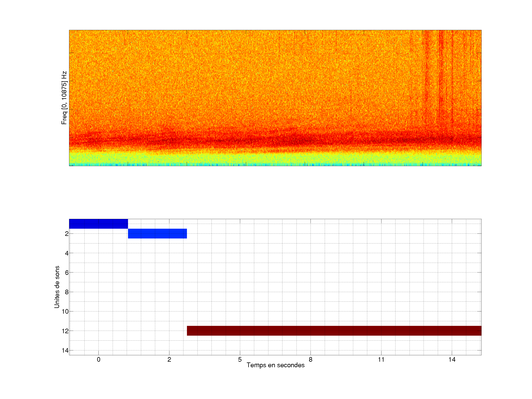The height and width of the screenshot is (399, 532).
Task: Click the x-axis tick label '0'
Action: 98,359
